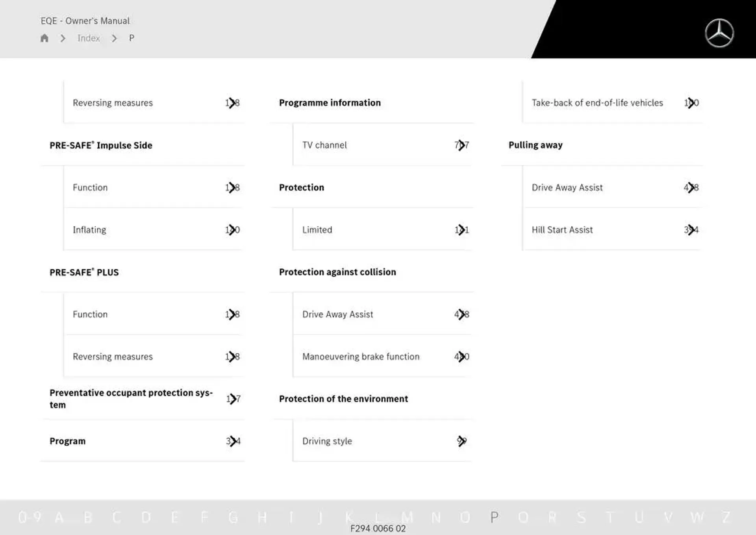Click the second breadcrumb chevron arrow
Viewport: 756px width, 535px height.
pos(115,38)
